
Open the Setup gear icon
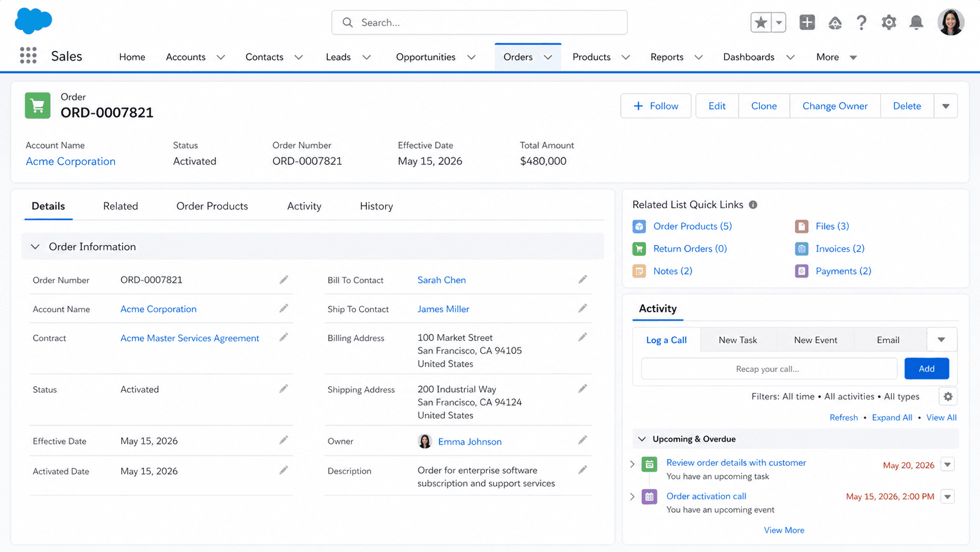(889, 22)
